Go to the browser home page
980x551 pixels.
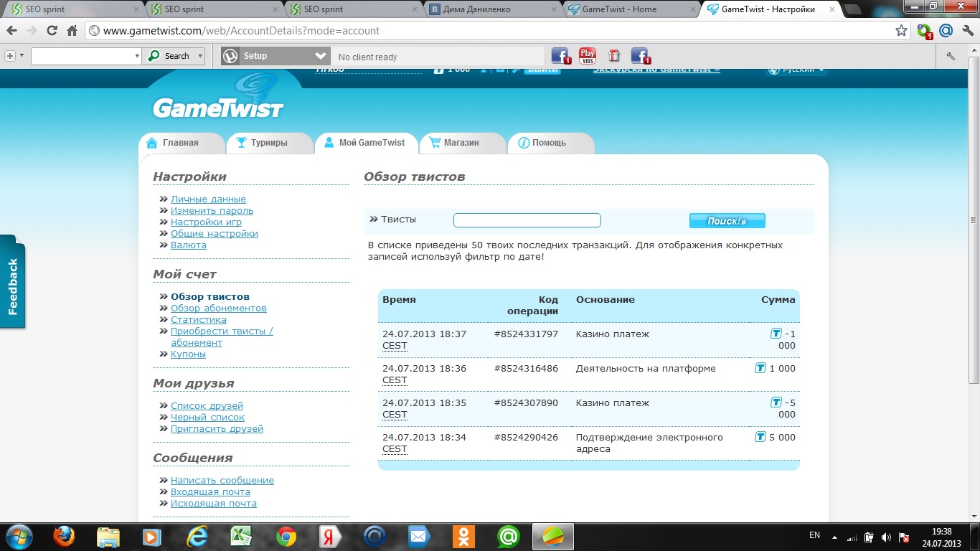coord(72,31)
